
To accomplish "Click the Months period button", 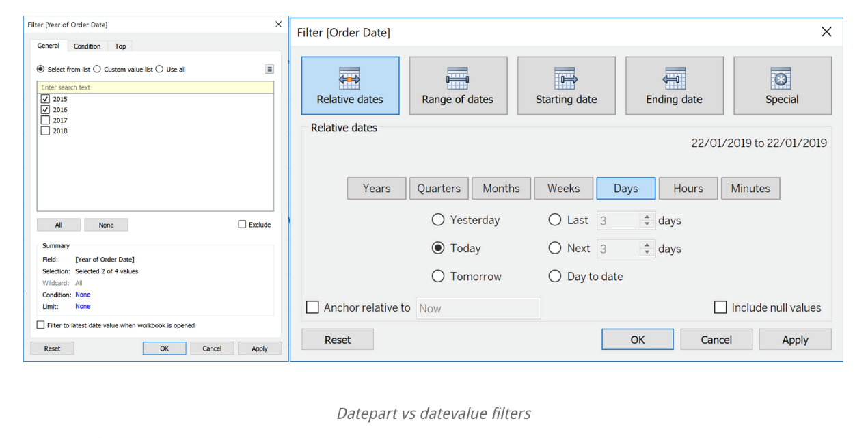I will [501, 189].
